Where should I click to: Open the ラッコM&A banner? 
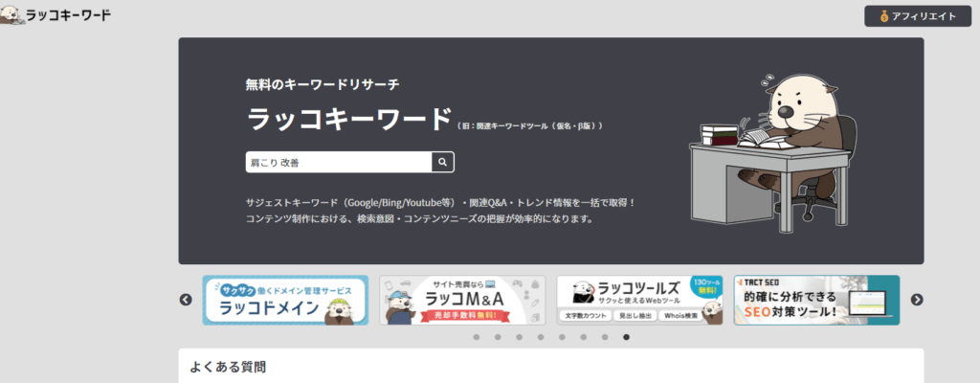(x=462, y=301)
